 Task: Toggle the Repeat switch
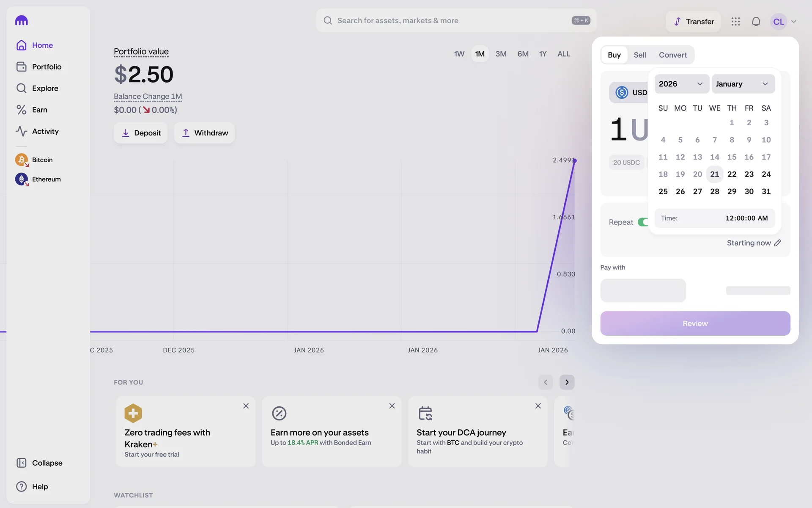643,222
